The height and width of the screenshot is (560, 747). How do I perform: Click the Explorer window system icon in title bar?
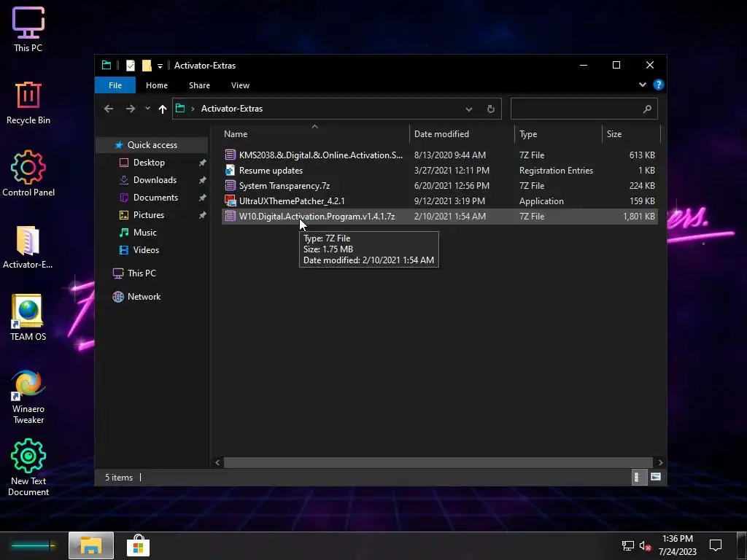[107, 65]
